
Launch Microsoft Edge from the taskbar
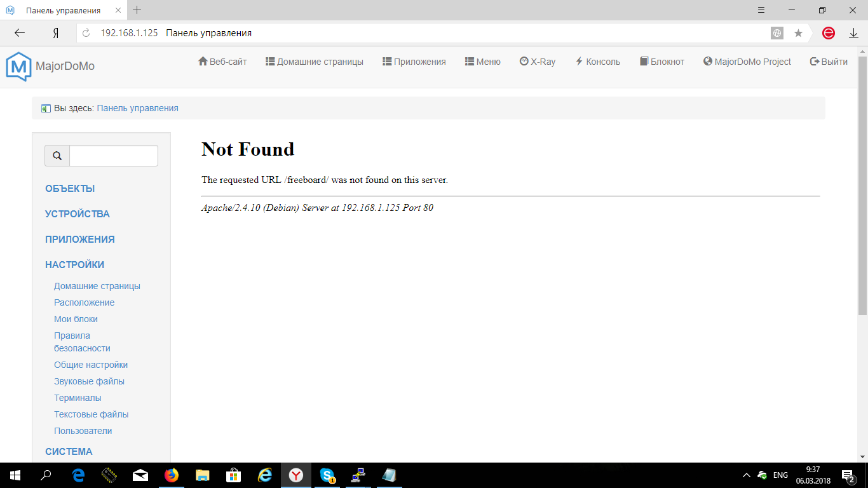pyautogui.click(x=79, y=475)
